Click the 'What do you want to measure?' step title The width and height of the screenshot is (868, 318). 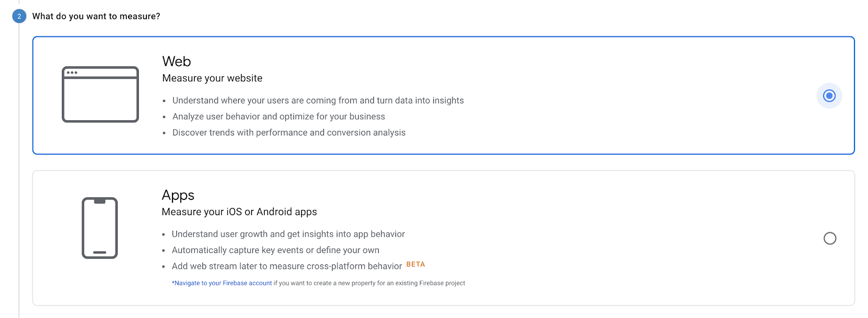(x=96, y=16)
